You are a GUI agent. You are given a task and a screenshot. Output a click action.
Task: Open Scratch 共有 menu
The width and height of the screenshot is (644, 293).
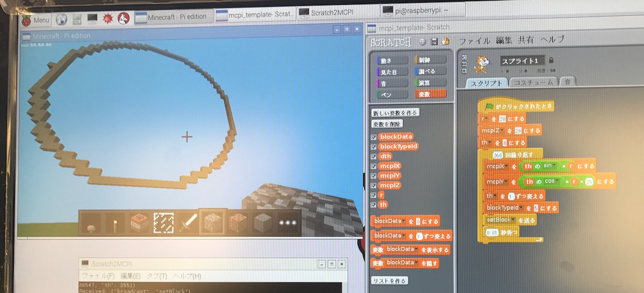coord(526,40)
